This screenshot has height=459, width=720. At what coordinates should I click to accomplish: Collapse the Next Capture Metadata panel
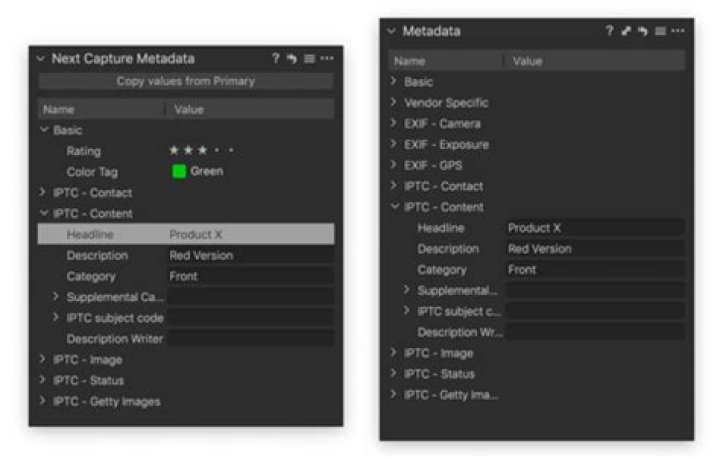41,59
